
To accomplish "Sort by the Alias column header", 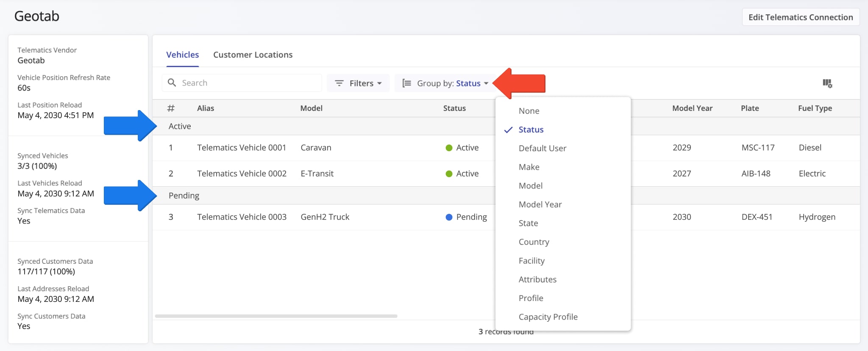I will (206, 108).
